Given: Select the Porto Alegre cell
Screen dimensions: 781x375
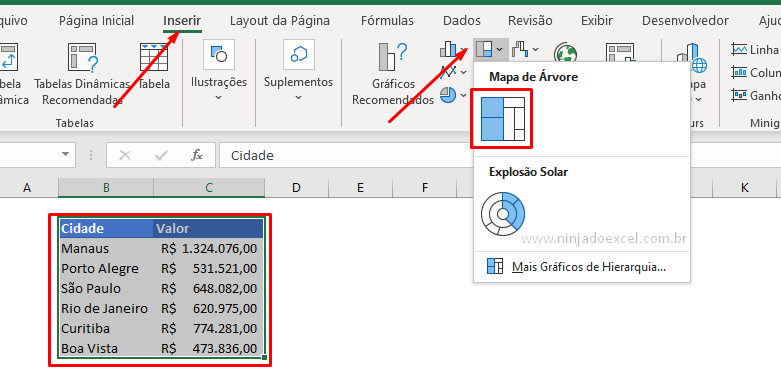Looking at the screenshot, I should [x=106, y=268].
